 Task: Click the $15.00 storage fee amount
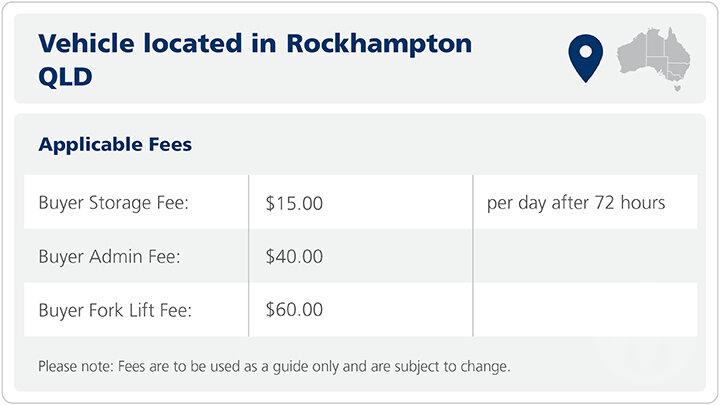294,203
